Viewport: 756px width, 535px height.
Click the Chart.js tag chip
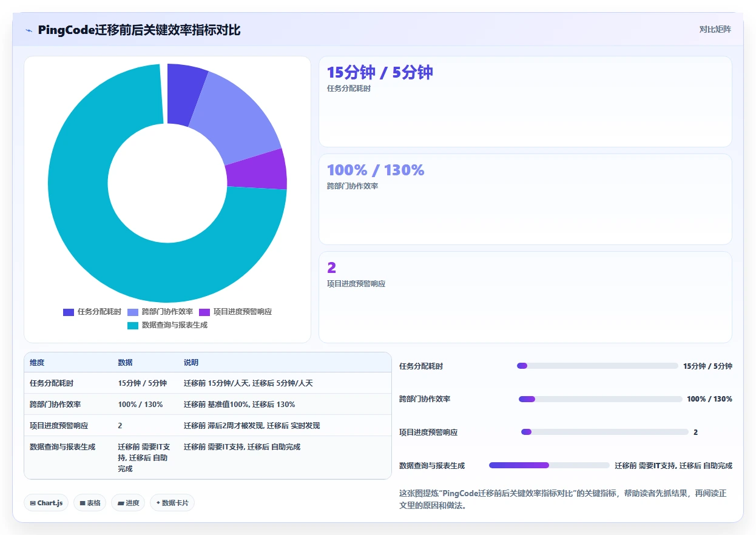click(x=46, y=503)
